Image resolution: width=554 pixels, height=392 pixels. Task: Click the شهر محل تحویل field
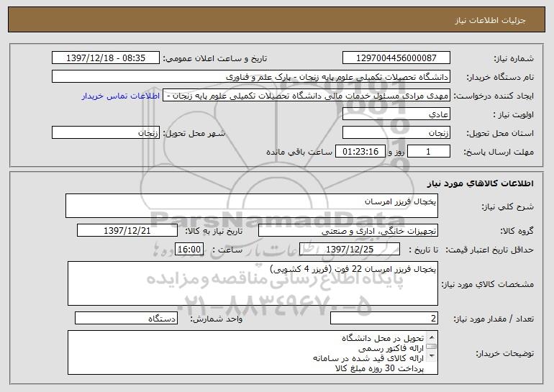coord(106,133)
